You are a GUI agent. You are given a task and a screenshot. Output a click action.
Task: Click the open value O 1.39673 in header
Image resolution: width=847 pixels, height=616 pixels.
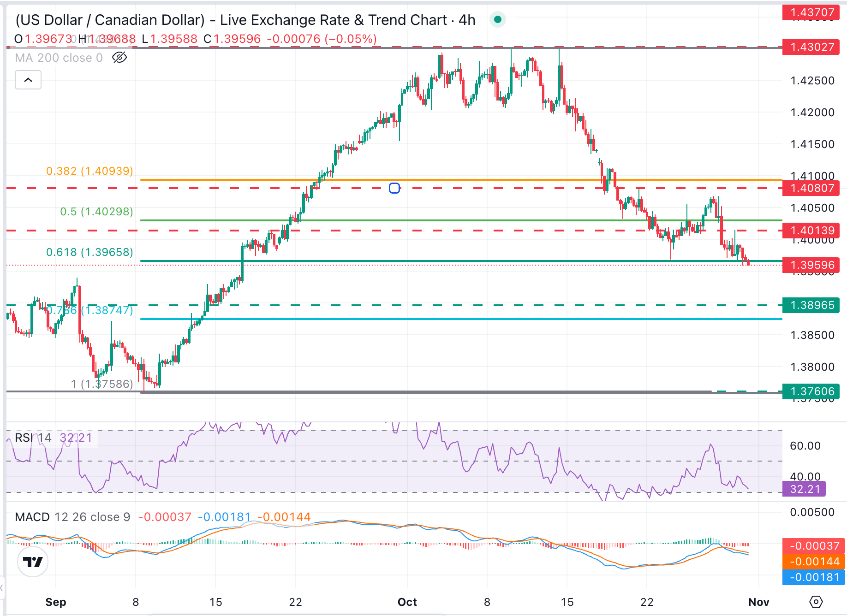(43, 39)
